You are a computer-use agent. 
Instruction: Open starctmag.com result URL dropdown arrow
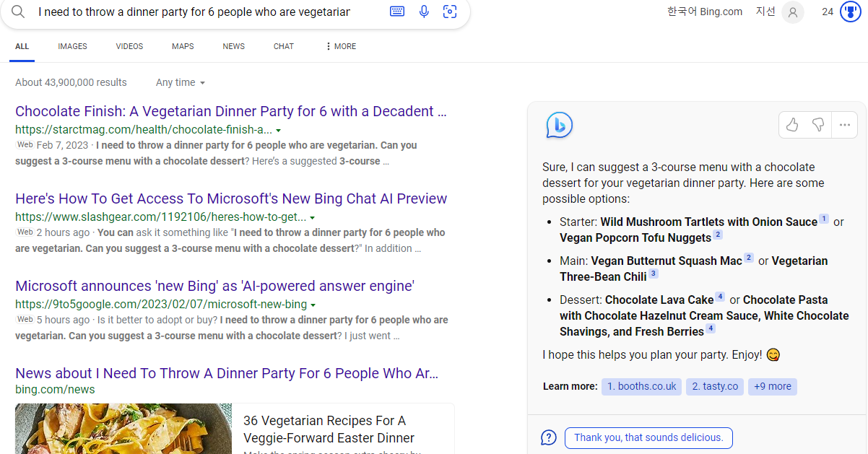[x=279, y=131]
